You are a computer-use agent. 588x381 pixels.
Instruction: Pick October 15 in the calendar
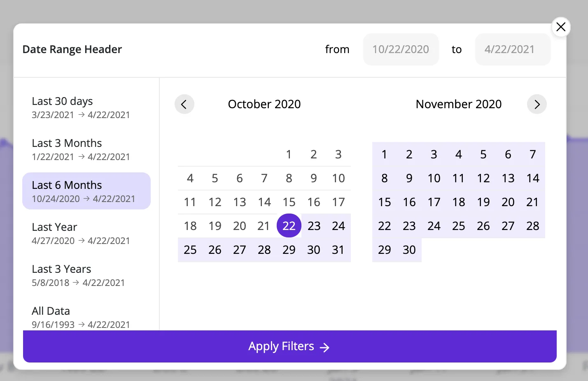pyautogui.click(x=289, y=202)
